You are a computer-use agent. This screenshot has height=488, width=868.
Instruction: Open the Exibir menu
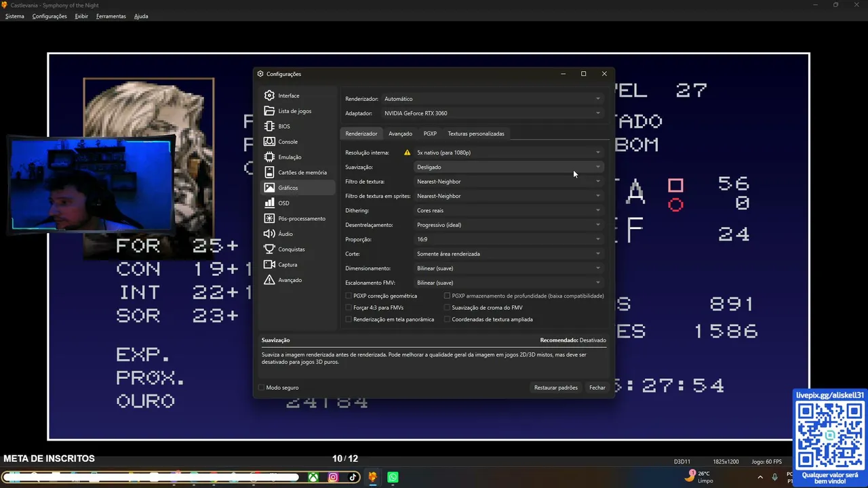(x=81, y=16)
